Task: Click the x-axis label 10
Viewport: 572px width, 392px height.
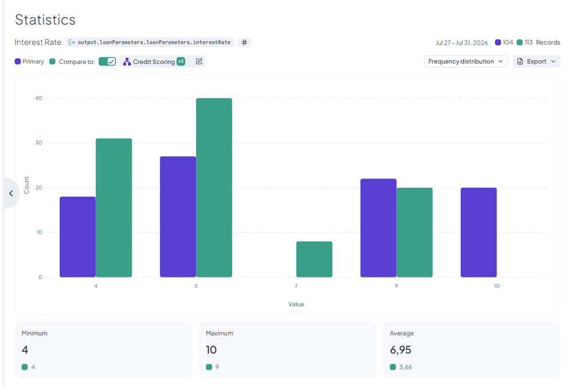Action: 496,286
